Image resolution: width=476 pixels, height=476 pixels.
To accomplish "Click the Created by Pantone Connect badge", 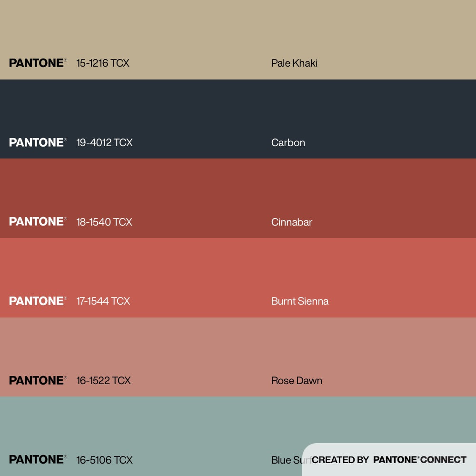I will 389,460.
